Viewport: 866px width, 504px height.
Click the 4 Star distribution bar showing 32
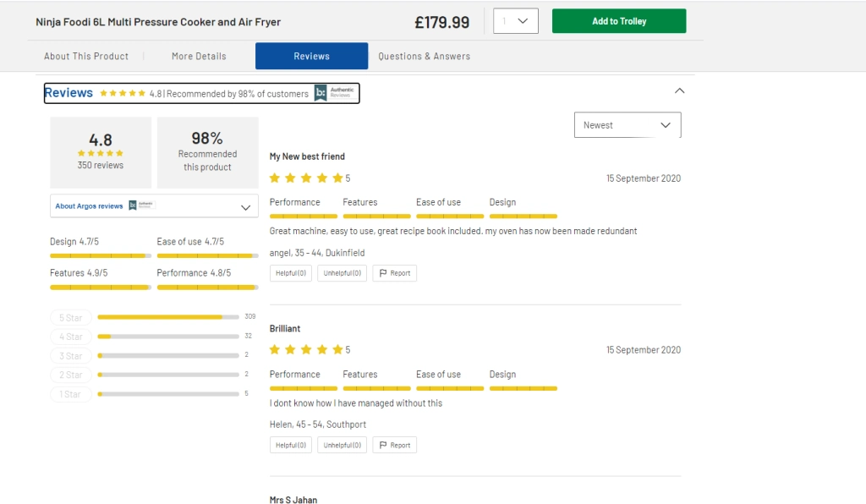168,337
